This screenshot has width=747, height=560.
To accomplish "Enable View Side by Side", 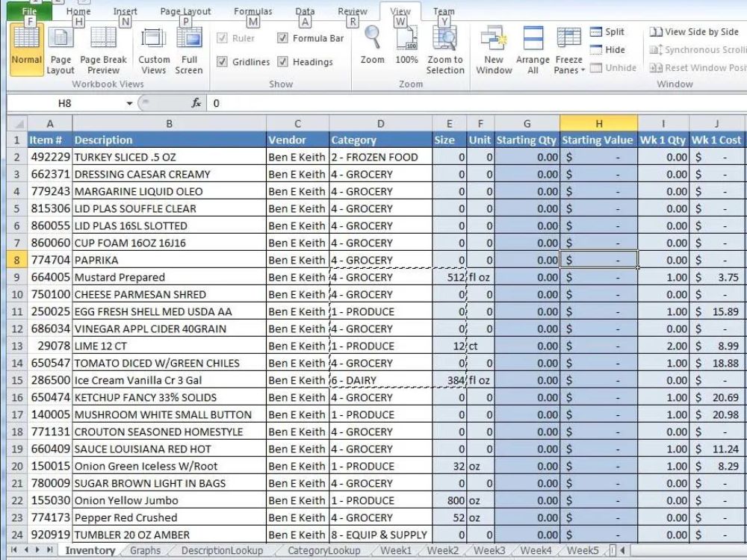I will (694, 32).
